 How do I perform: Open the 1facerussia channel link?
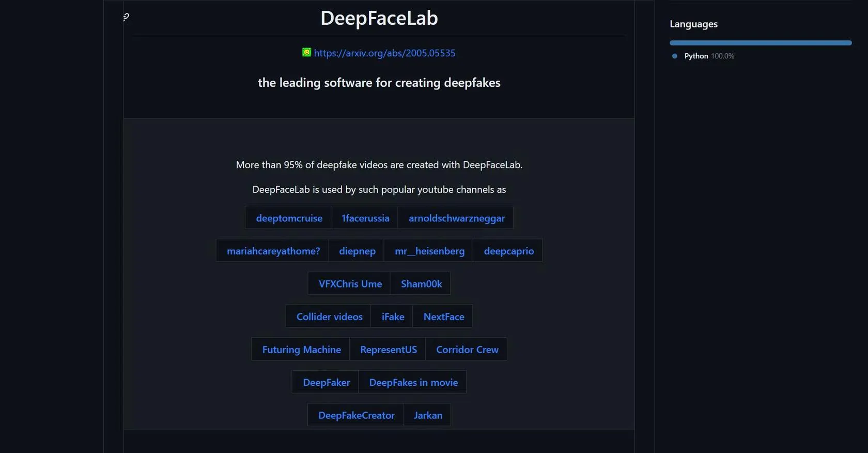366,218
